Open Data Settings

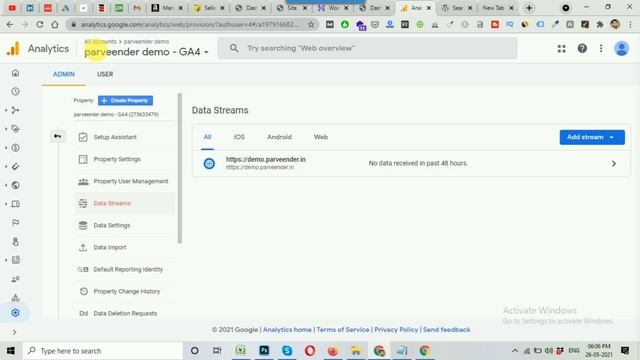point(125,225)
